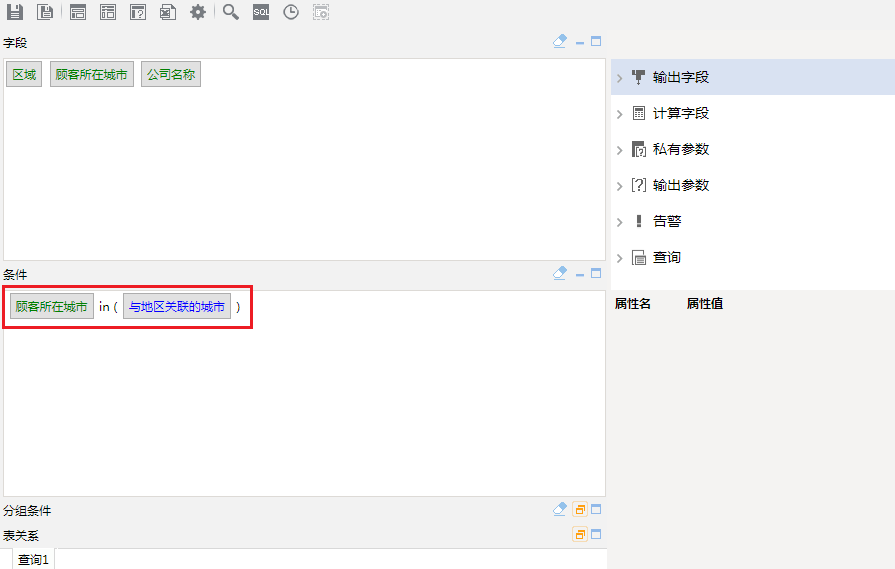895x569 pixels.
Task: Open the parameter layout icon with question mark
Action: [x=138, y=12]
